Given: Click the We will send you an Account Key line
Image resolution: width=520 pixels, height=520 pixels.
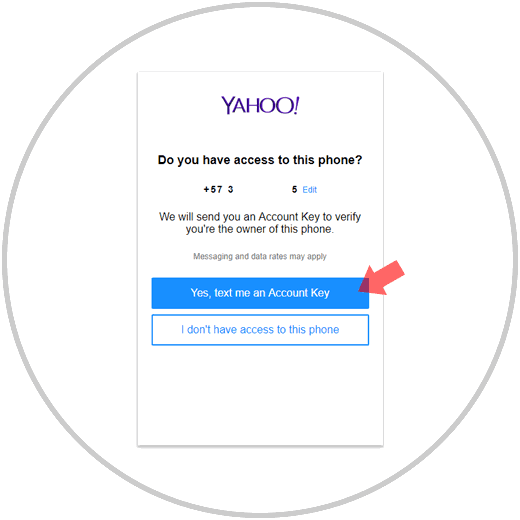Looking at the screenshot, I should [260, 217].
